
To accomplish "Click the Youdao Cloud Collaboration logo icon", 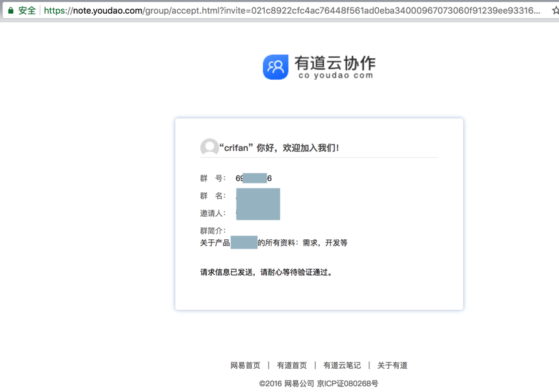I will click(x=275, y=67).
